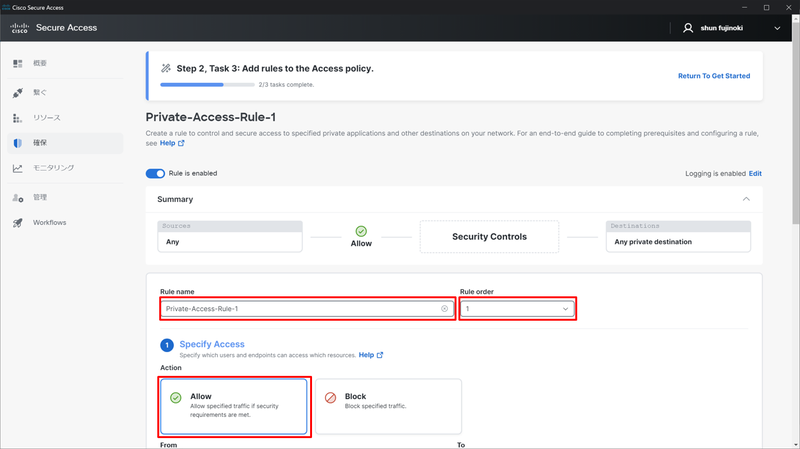Image resolution: width=800 pixels, height=449 pixels.
Task: Click the red Block prohibition icon
Action: tap(331, 397)
